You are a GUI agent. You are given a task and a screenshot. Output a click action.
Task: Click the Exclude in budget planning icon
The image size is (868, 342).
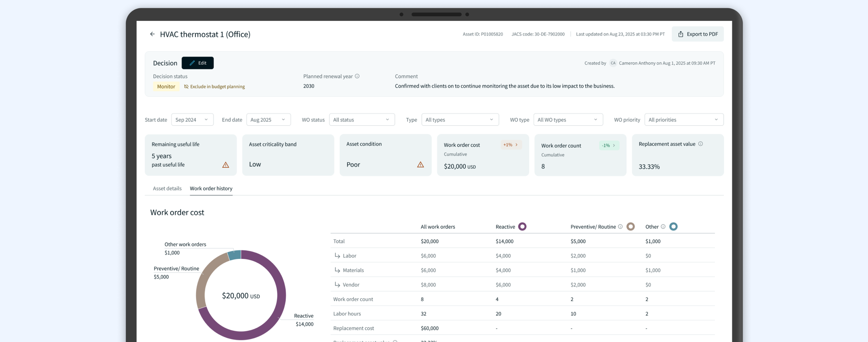(186, 87)
